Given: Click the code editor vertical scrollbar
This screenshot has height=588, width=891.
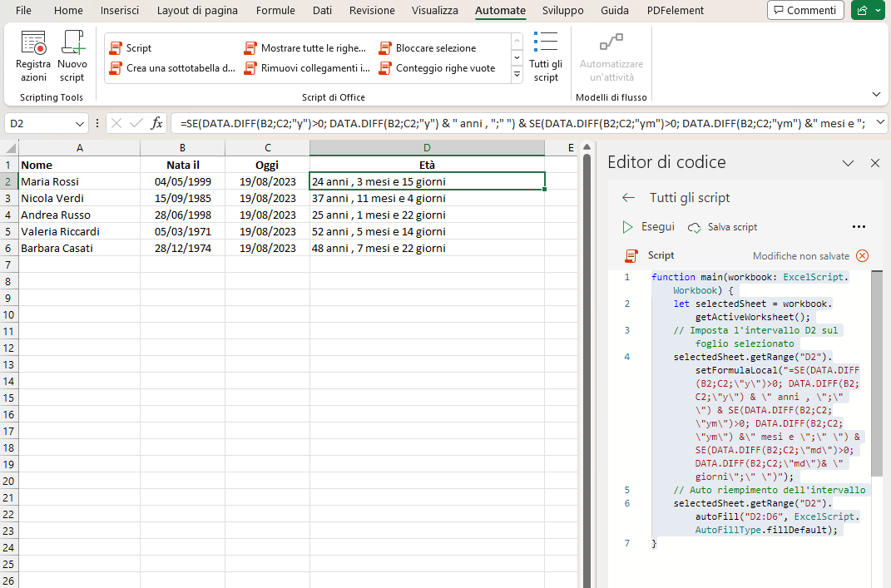Looking at the screenshot, I should (876, 375).
